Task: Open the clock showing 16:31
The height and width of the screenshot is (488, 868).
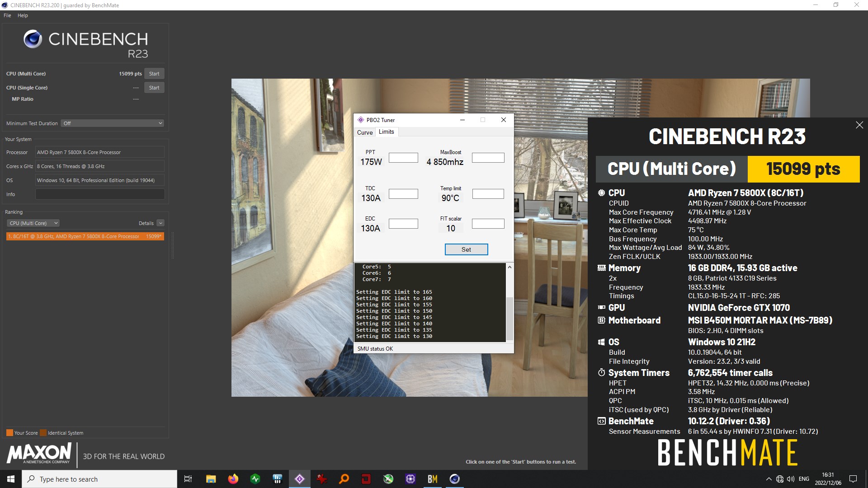Action: [828, 479]
